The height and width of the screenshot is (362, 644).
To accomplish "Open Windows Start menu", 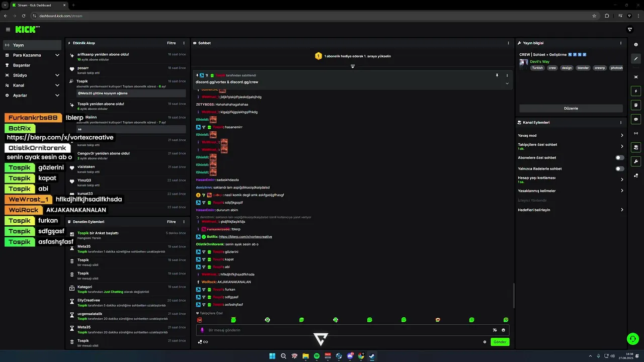I will [x=272, y=356].
